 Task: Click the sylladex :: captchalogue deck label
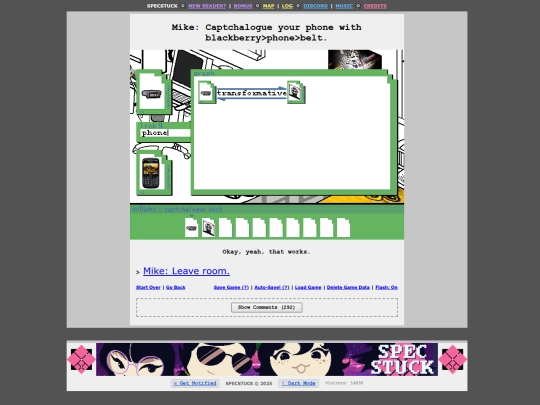[177, 209]
